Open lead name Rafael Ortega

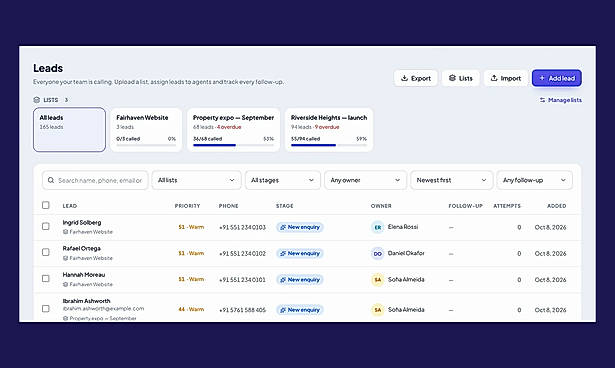[x=81, y=248]
